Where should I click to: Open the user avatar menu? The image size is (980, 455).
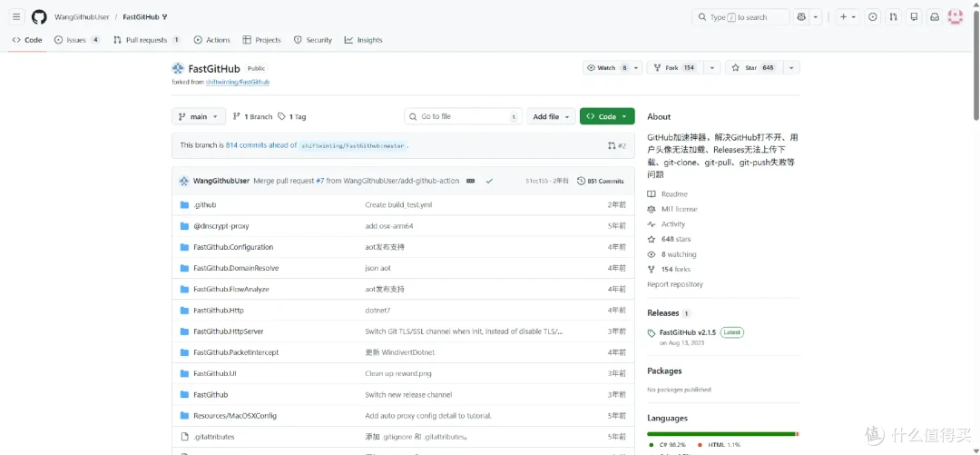(955, 17)
